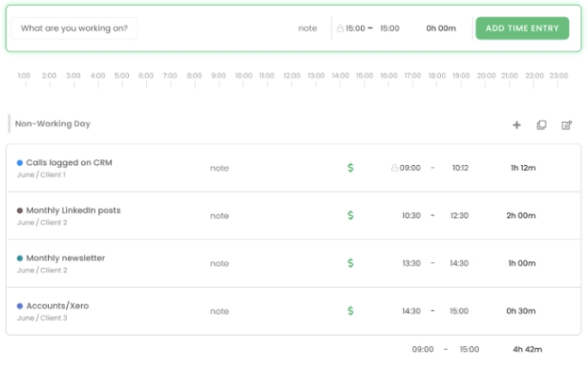Click the first 15:00 start time in the entry bar

(x=355, y=28)
